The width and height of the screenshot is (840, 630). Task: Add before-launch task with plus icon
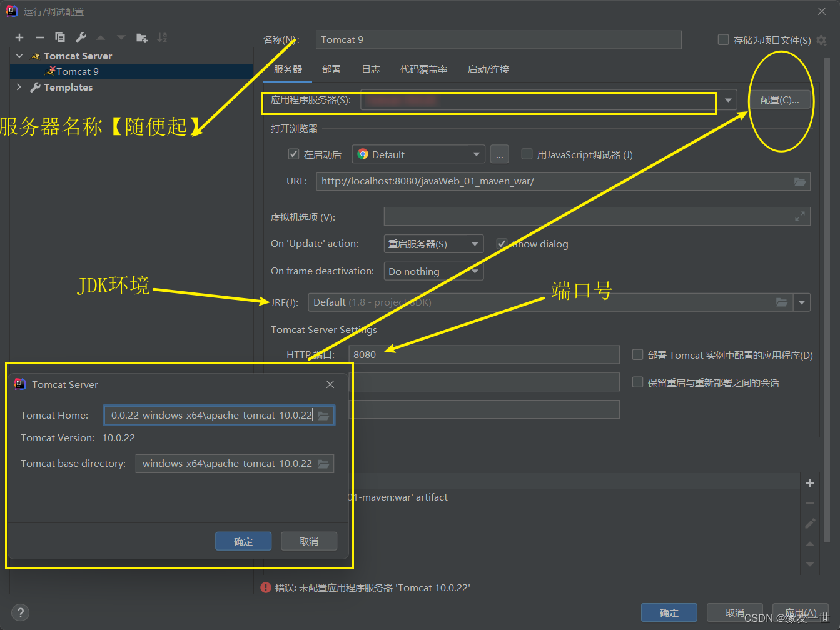[810, 483]
